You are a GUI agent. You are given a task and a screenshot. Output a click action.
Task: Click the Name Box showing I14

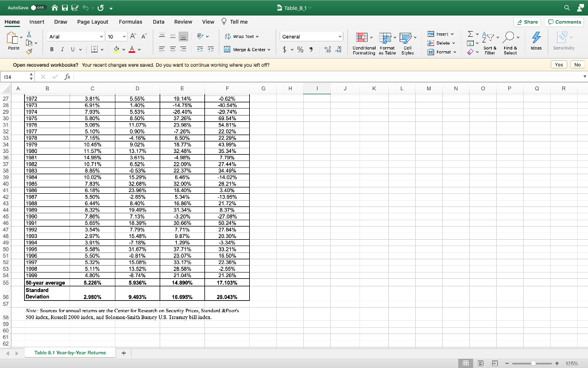[14, 76]
